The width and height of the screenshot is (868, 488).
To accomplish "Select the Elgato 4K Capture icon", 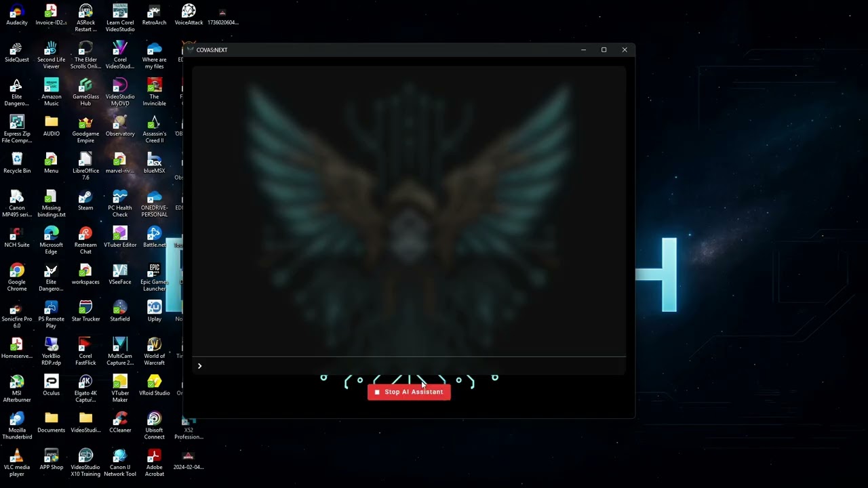I will [x=85, y=388].
